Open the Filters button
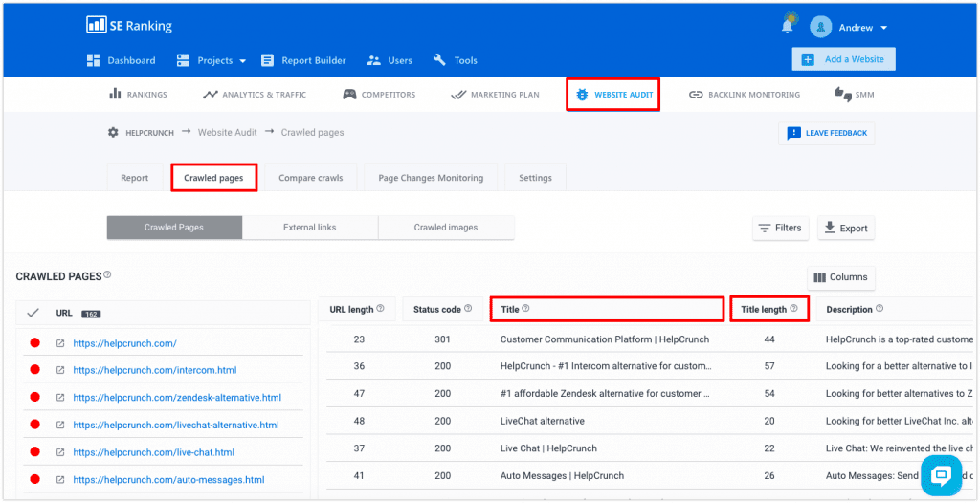 click(780, 228)
